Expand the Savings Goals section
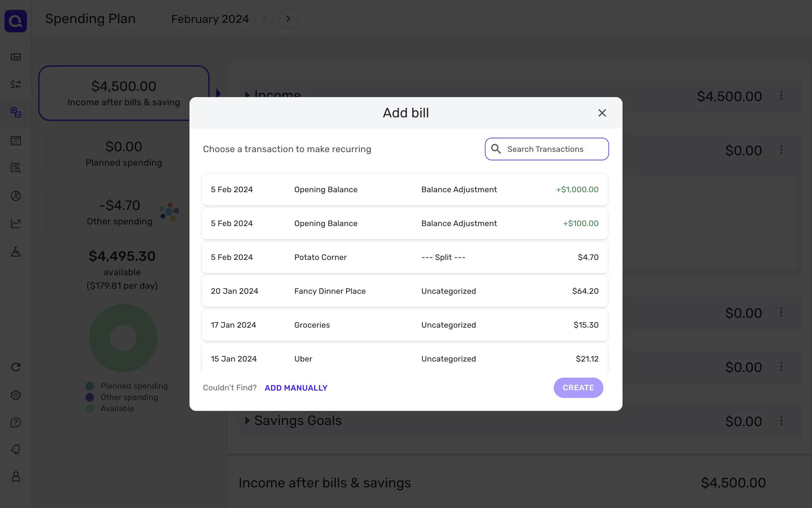This screenshot has width=812, height=508. [247, 420]
